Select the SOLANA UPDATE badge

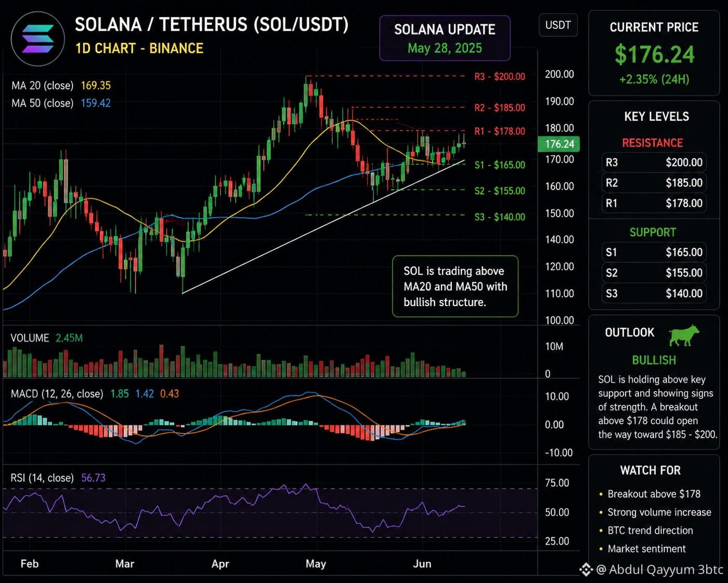pos(445,38)
